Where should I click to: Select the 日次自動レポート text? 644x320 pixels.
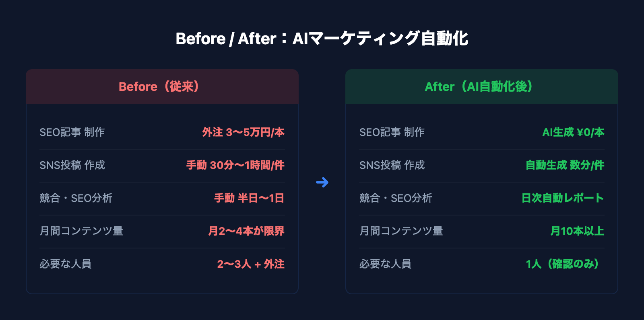tap(563, 198)
